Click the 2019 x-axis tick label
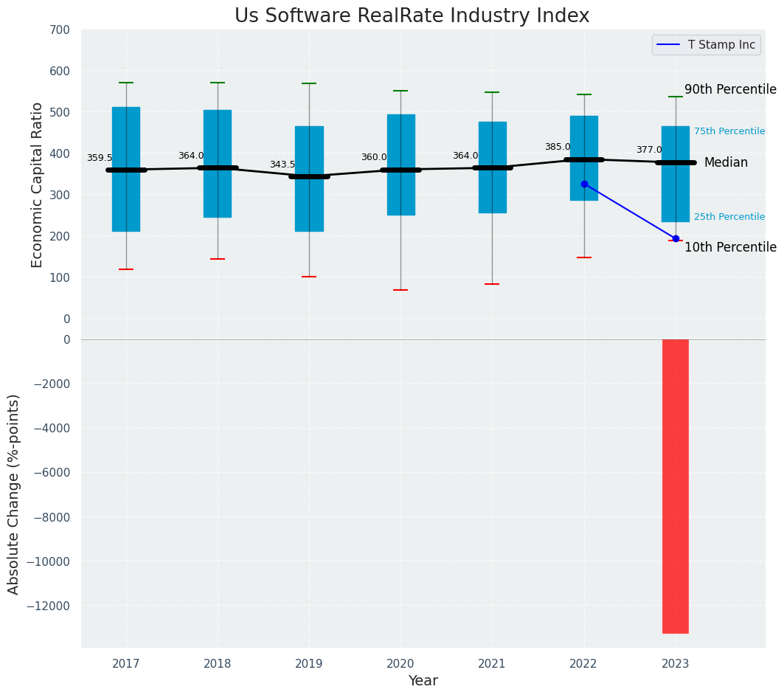The image size is (784, 695). tap(309, 663)
